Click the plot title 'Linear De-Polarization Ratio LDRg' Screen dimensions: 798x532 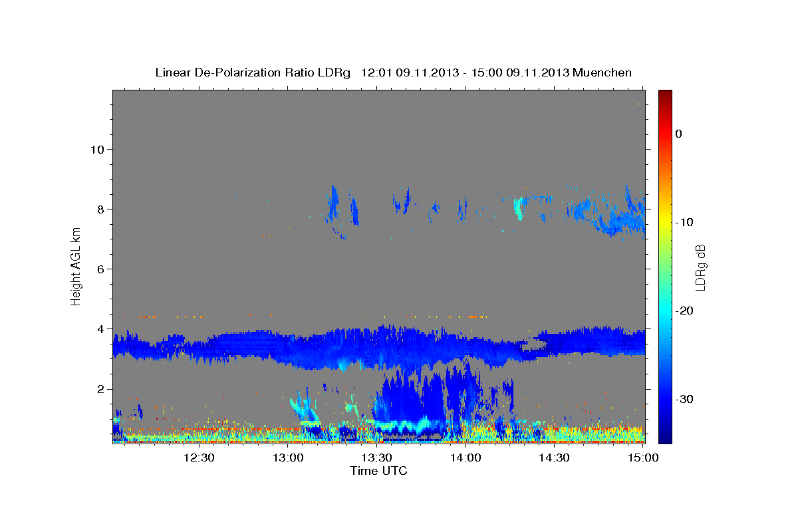(x=252, y=72)
